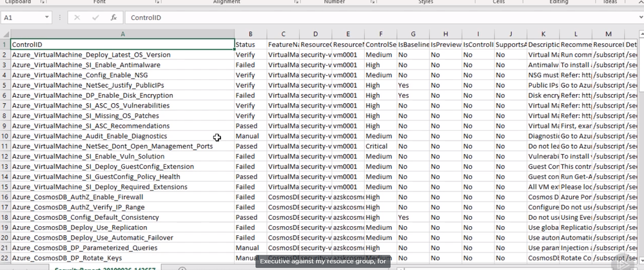Select cell Azure_CosmosDB_AuthZ_Enable_Firewall
Viewport: 644px width, 270px height.
click(x=122, y=197)
